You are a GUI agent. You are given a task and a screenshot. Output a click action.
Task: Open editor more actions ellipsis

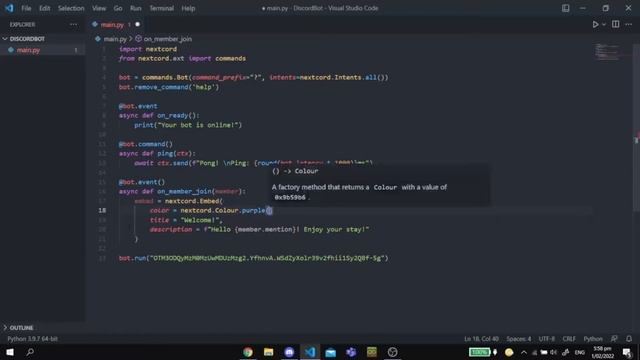(629, 24)
